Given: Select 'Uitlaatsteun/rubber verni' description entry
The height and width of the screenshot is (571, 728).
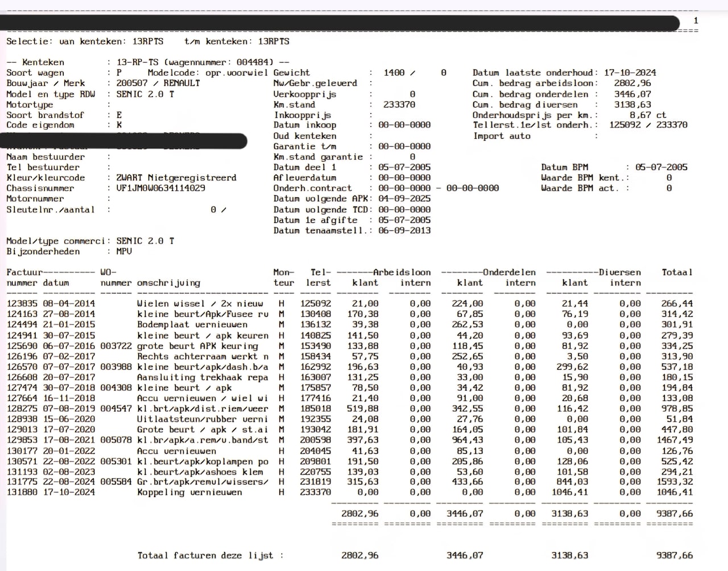Looking at the screenshot, I should [202, 419].
